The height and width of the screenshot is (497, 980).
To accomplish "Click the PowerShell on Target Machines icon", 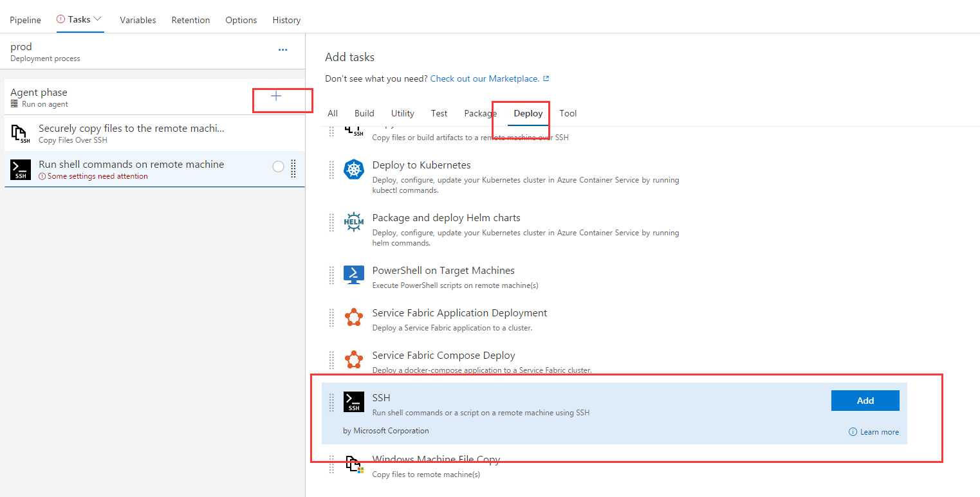I will (354, 275).
